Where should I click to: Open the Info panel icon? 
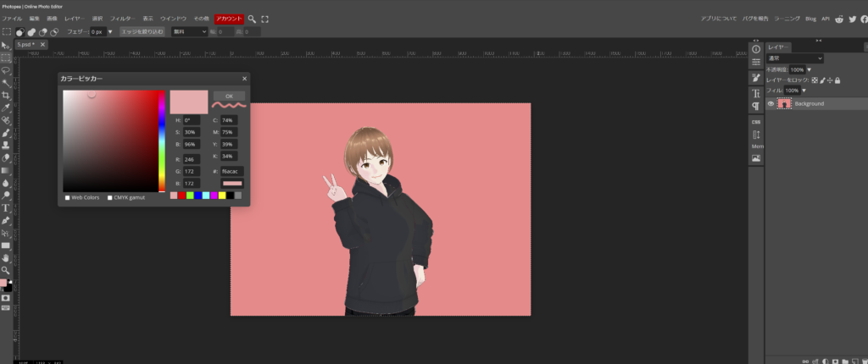pyautogui.click(x=756, y=49)
